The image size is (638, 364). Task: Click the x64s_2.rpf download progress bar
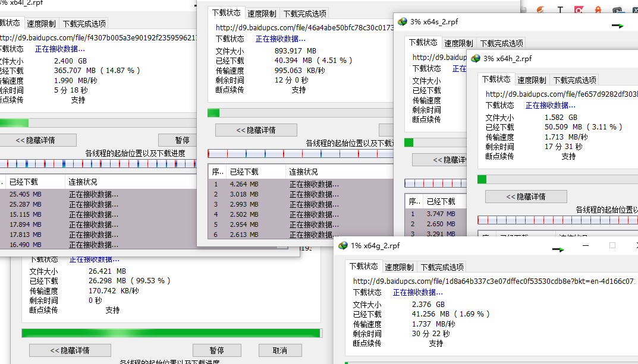pos(435,142)
